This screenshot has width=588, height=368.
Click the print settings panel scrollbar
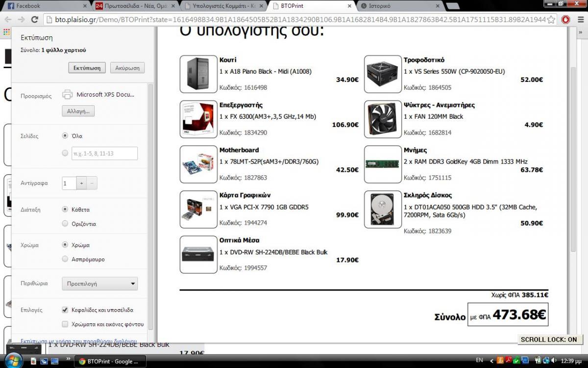150,206
